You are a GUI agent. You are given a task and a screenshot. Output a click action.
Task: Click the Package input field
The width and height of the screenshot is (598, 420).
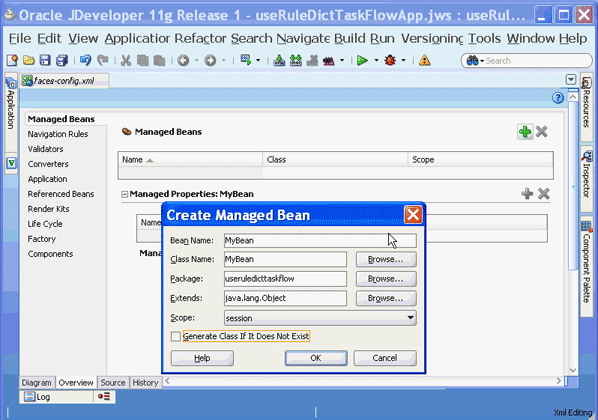click(x=285, y=279)
